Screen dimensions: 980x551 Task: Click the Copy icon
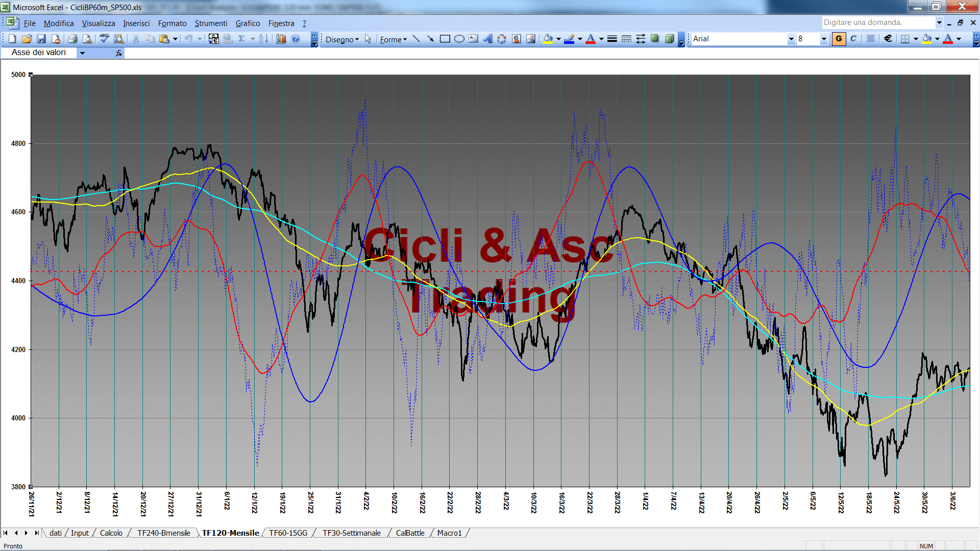(x=150, y=39)
